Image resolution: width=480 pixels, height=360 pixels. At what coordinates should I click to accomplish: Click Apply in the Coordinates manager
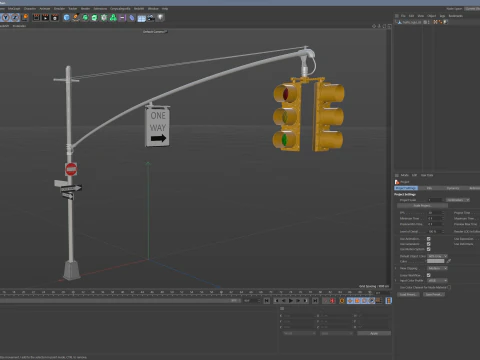(374, 333)
